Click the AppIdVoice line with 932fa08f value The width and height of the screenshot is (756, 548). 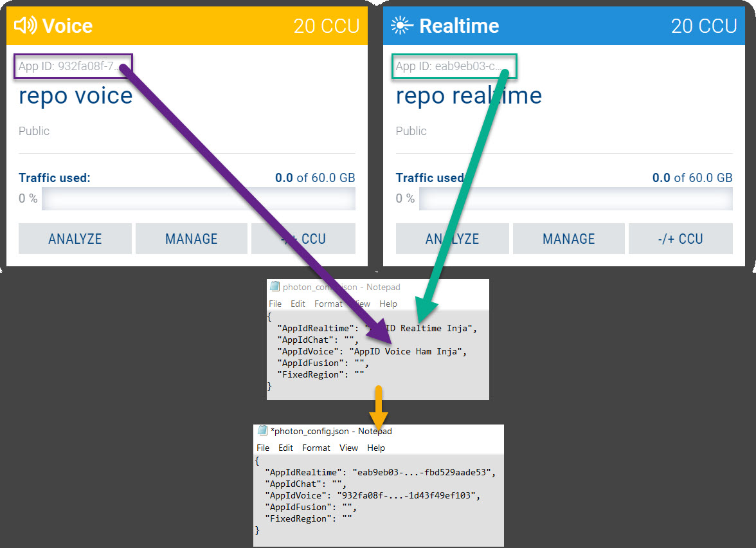pos(373,495)
